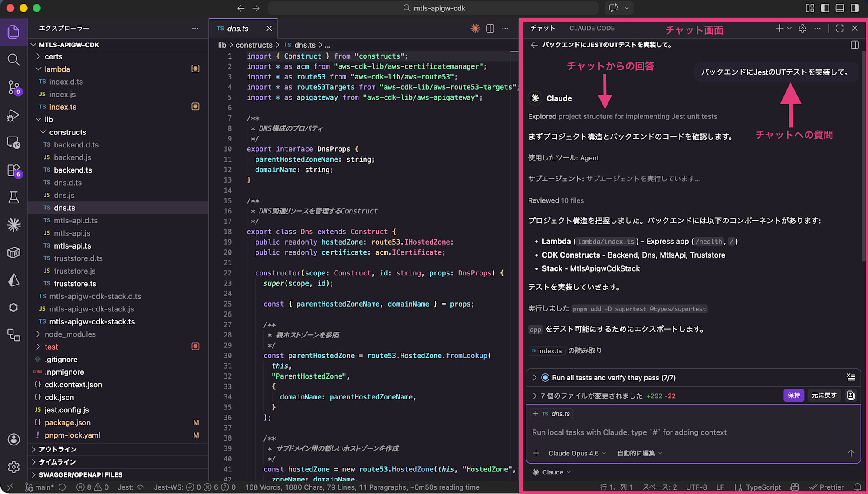Switch to the CLAUDE CODE tab
Screen dimensions: 868x494
pos(592,28)
